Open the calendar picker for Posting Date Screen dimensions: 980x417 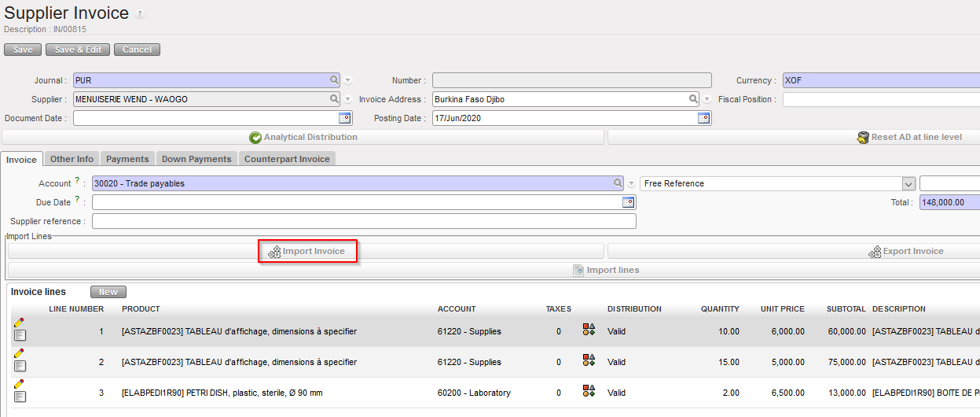tap(704, 118)
